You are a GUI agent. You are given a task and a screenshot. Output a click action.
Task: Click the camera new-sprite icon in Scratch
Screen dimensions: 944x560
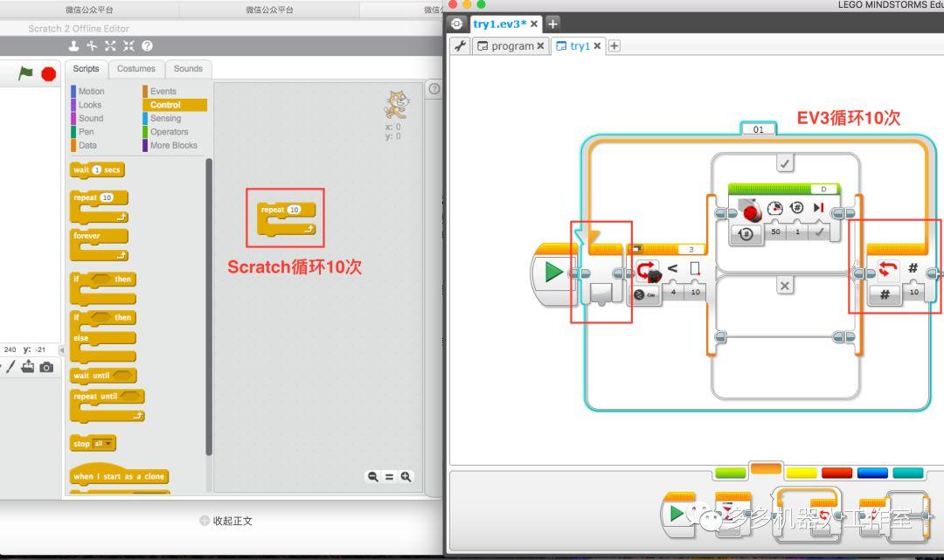point(46,367)
